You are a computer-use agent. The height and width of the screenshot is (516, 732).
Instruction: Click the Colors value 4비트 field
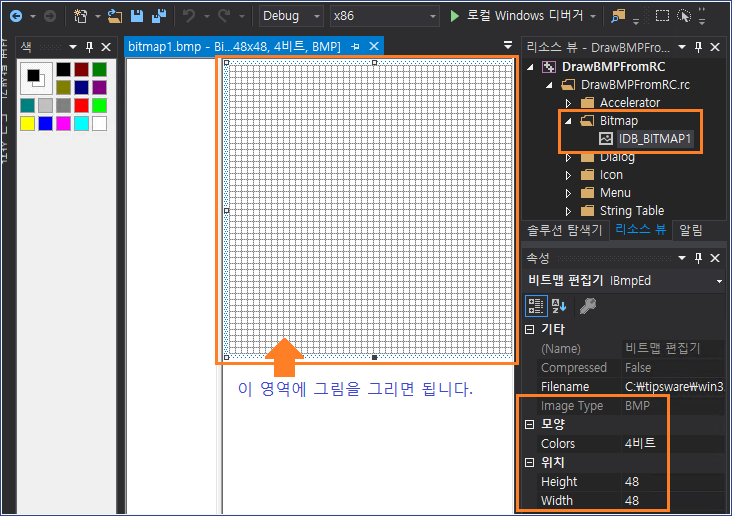coord(673,444)
